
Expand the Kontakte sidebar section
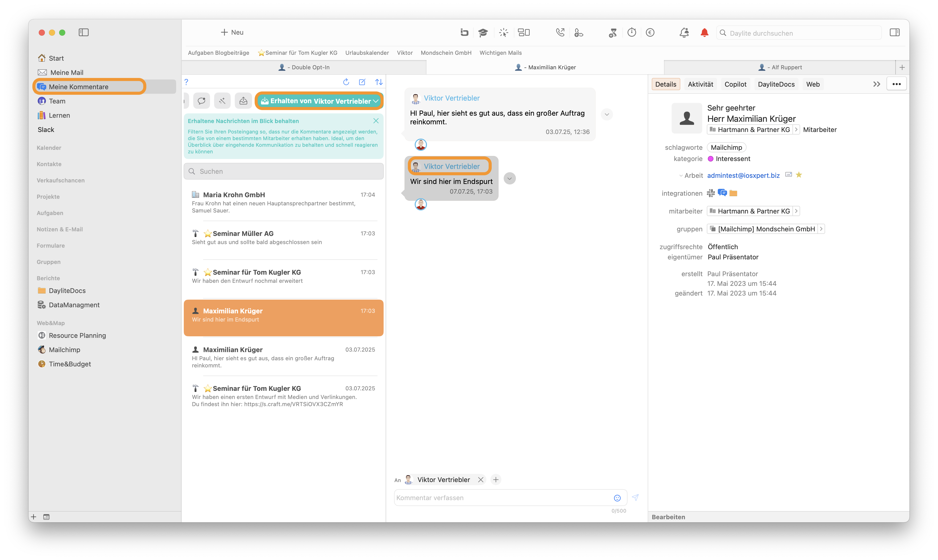49,164
